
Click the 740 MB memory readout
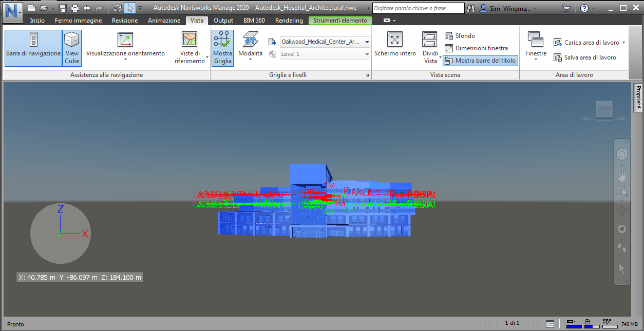(629, 324)
